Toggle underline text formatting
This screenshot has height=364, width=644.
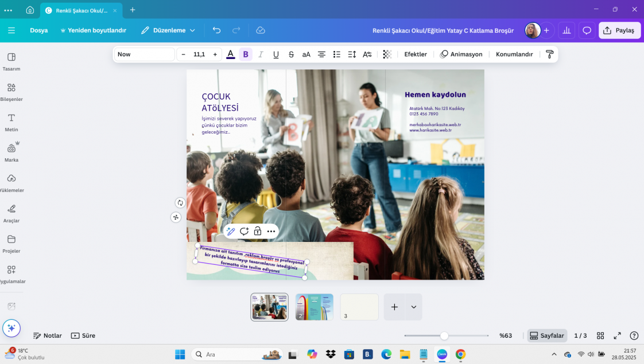point(276,54)
